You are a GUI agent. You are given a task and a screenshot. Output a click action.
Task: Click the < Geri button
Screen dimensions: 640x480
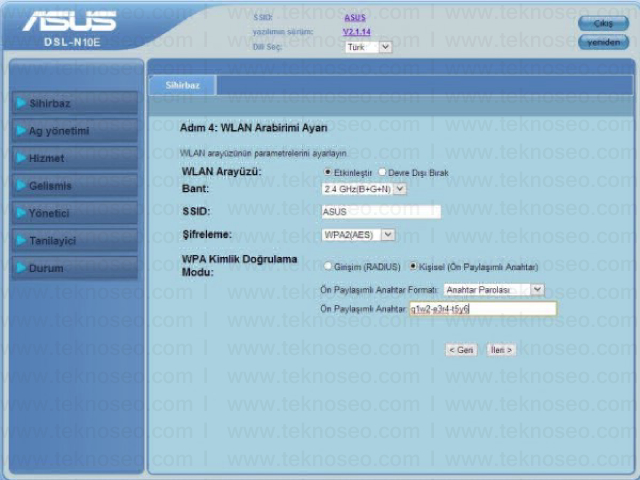click(x=461, y=350)
